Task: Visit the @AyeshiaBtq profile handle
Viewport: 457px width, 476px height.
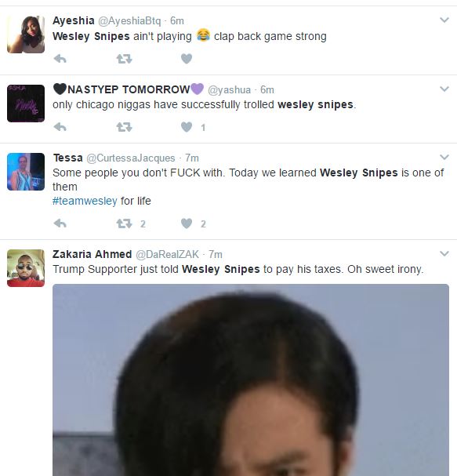Action: click(129, 20)
